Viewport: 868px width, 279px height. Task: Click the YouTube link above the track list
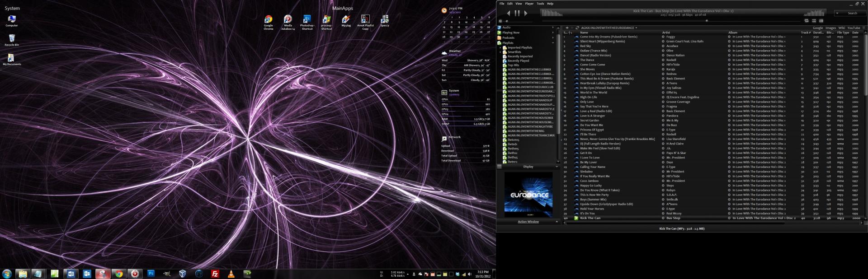[x=854, y=28]
